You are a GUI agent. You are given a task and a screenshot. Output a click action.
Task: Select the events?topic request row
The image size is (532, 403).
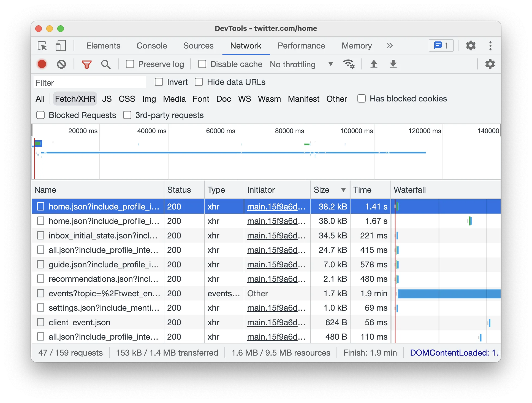pyautogui.click(x=266, y=293)
